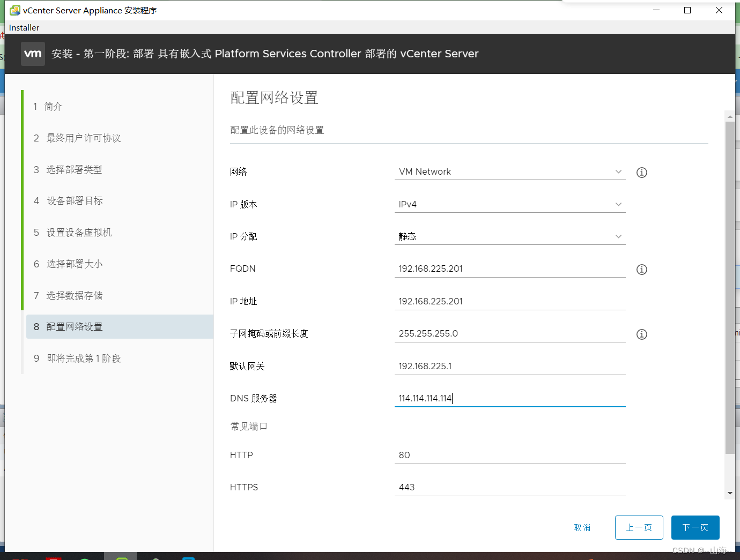Image resolution: width=740 pixels, height=560 pixels.
Task: Click the HTTP port 80 field
Action: coord(510,455)
